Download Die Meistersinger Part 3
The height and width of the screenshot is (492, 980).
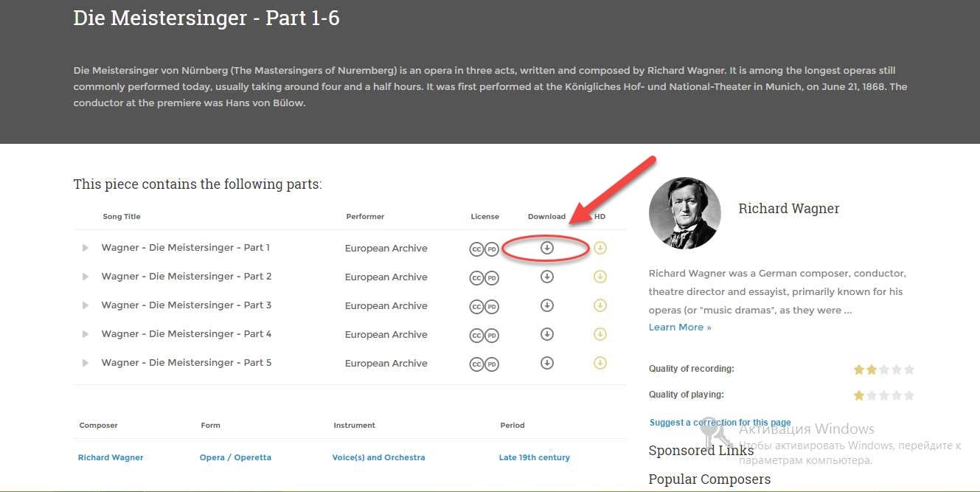pos(546,305)
